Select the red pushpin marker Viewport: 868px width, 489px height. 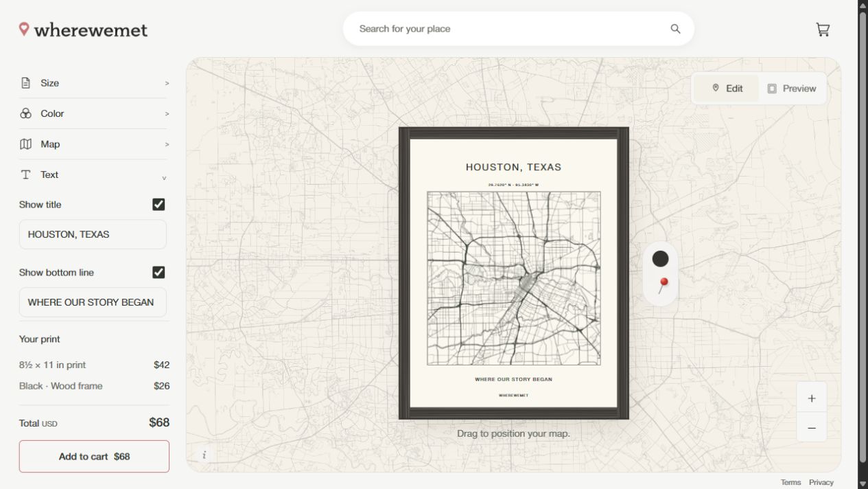(663, 285)
